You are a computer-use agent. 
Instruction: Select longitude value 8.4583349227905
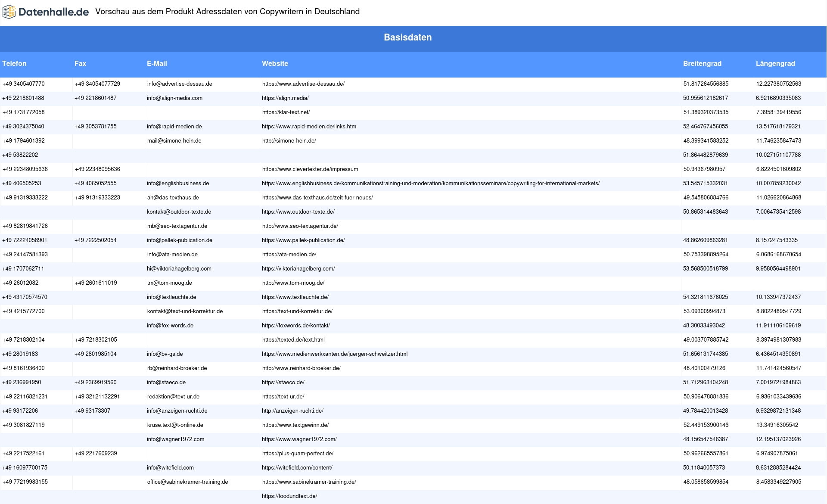point(779,482)
